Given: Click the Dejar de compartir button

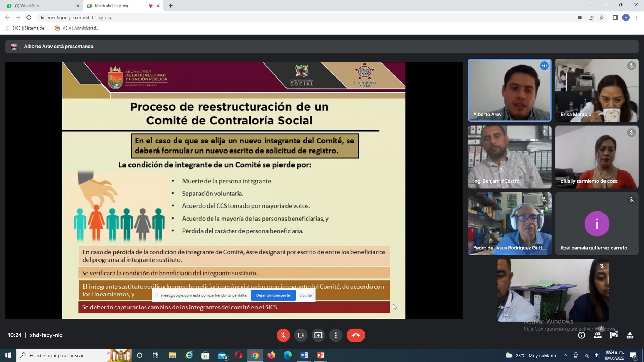Looking at the screenshot, I should [x=273, y=295].
